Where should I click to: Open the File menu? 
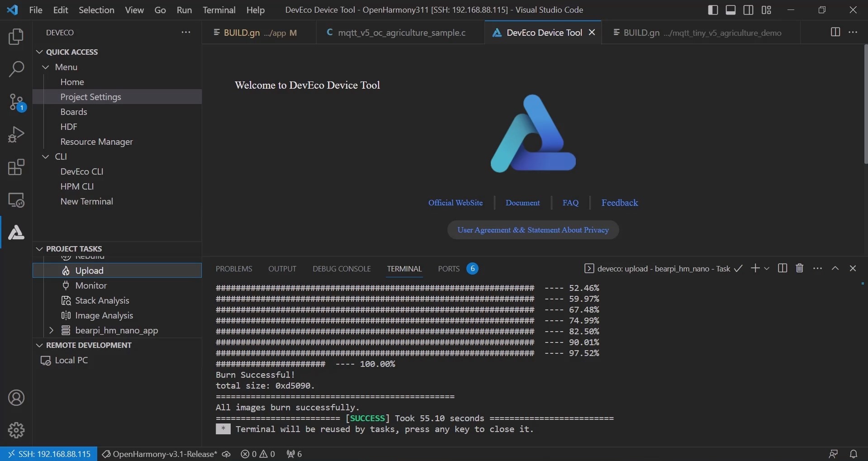36,10
